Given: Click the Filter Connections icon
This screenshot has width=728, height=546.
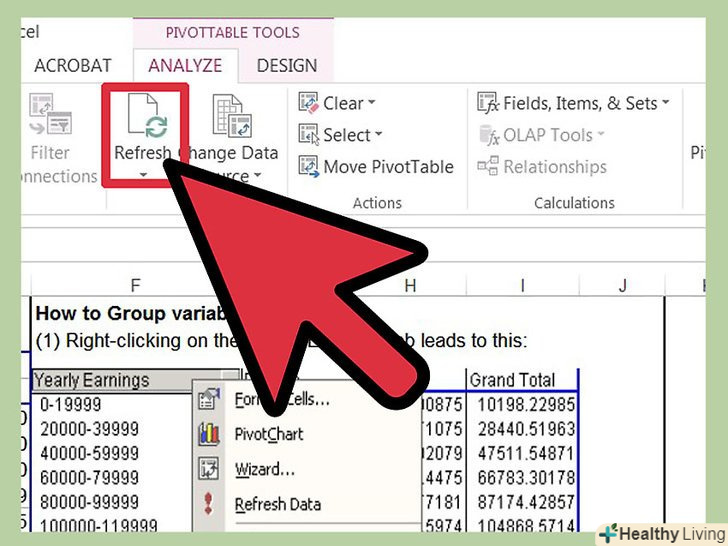Looking at the screenshot, I should pyautogui.click(x=50, y=114).
